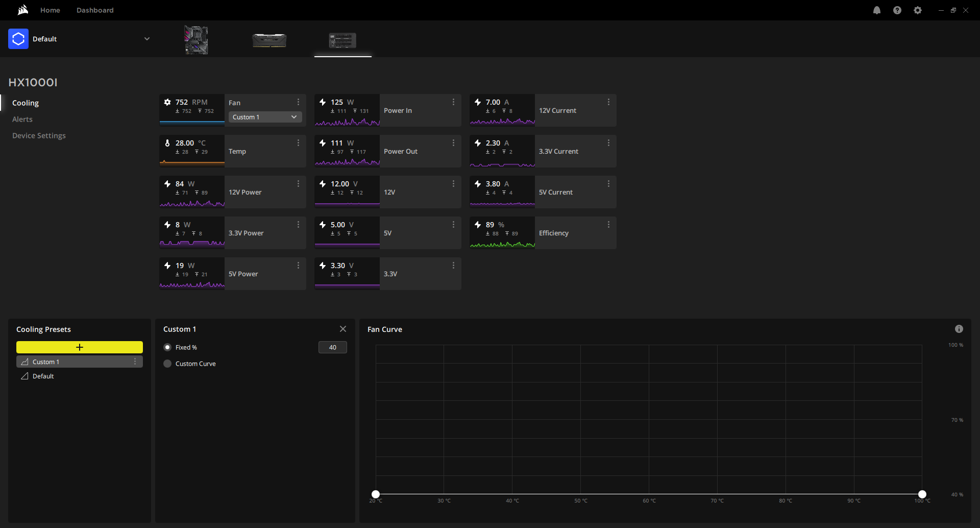Click the 5.00 V reading
The image size is (980, 528).
[342, 225]
